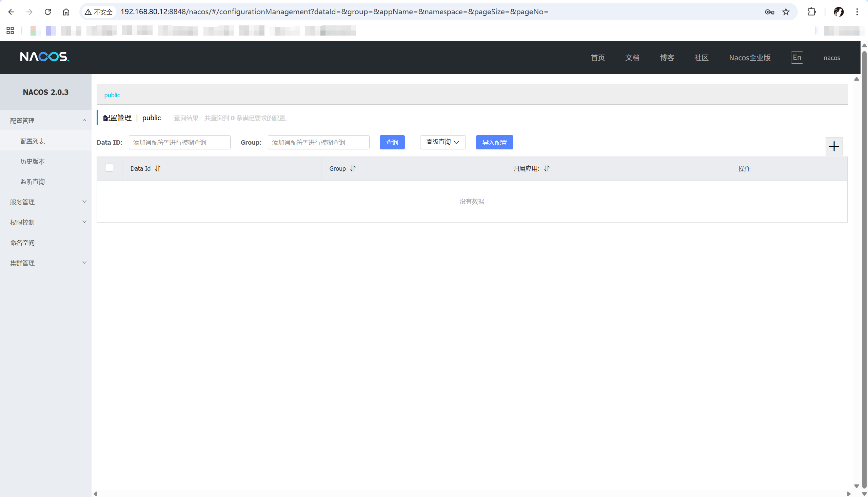Sort the Data Id column

click(157, 169)
